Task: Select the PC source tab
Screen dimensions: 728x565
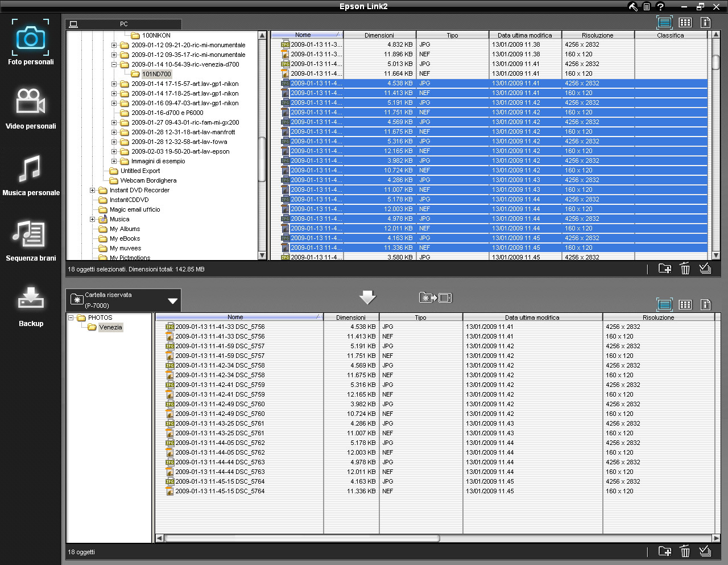Action: (123, 24)
